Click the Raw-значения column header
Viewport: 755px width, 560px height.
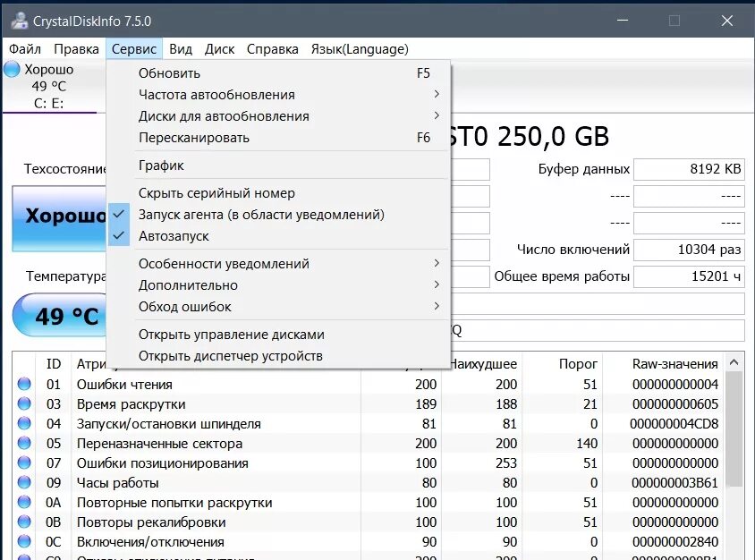click(674, 364)
